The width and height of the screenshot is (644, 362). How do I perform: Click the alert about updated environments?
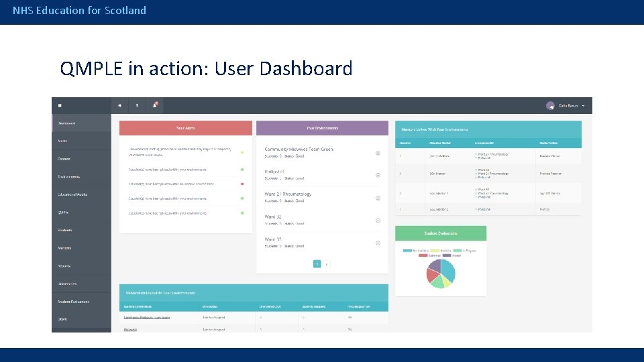(180, 152)
